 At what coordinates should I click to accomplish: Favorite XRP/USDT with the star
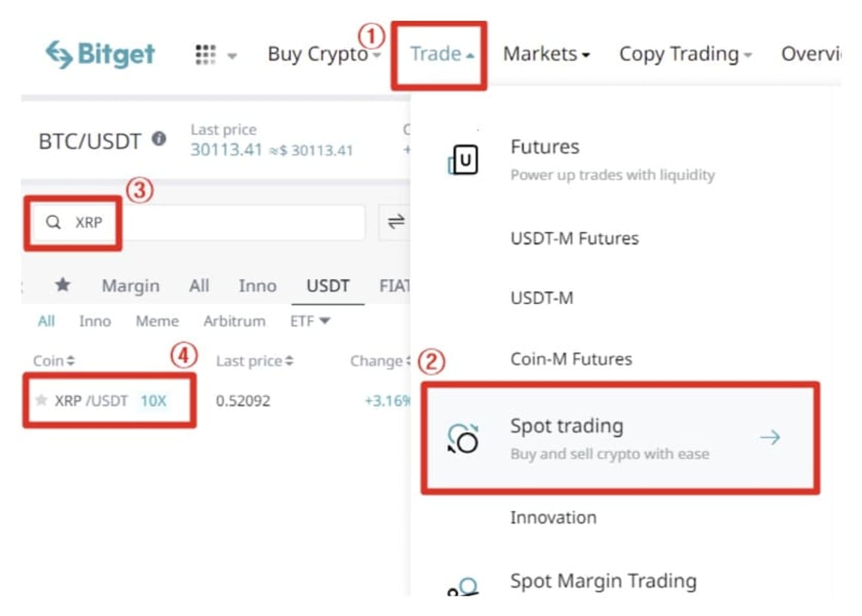coord(41,400)
